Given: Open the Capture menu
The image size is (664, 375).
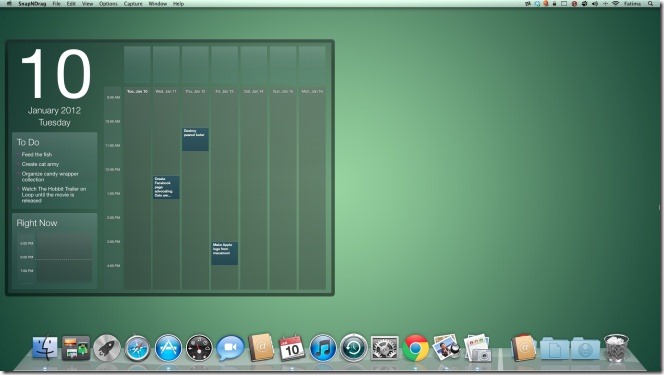Looking at the screenshot, I should (x=133, y=3).
